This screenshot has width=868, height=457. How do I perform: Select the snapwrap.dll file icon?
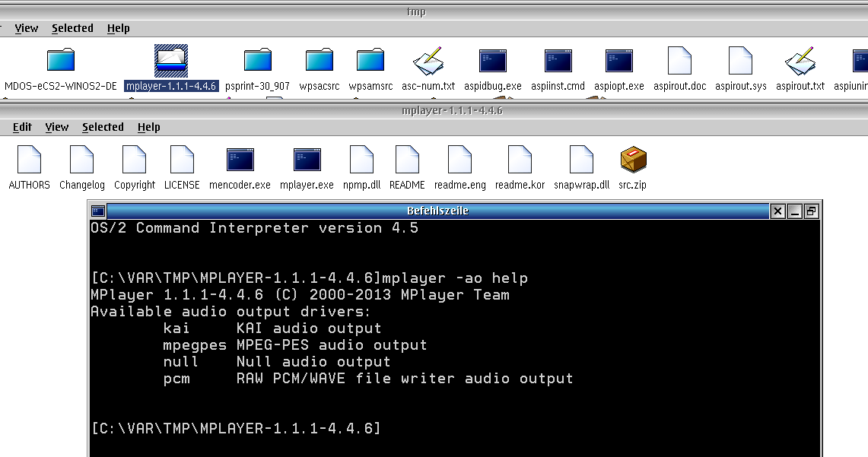[x=582, y=160]
